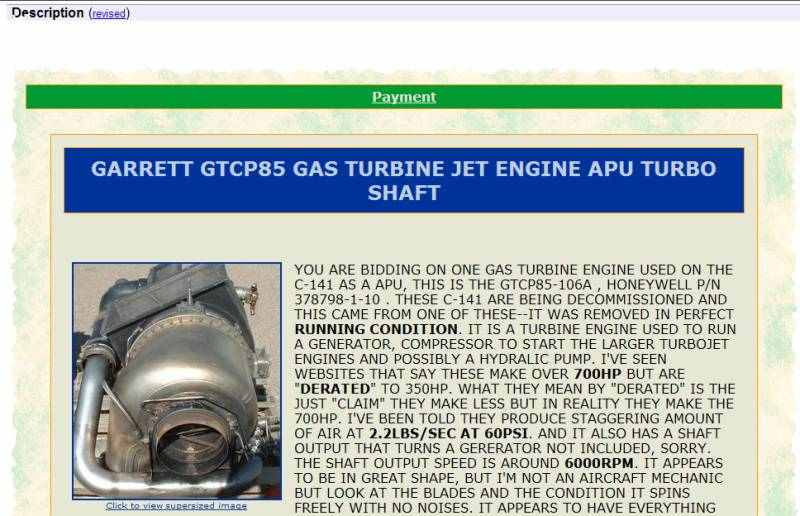Click the bold 2.2LBS/SEC AT 60PSI text

pos(448,433)
